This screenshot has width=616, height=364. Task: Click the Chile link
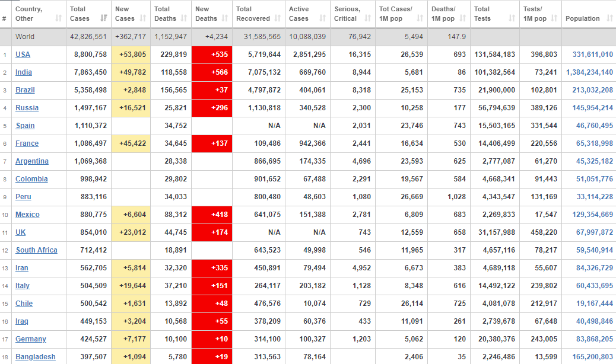pyautogui.click(x=24, y=304)
